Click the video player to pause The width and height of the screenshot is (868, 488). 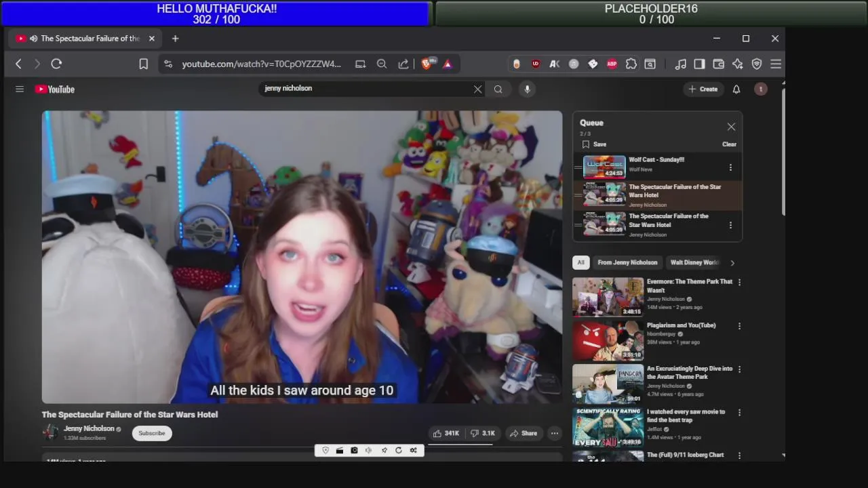pos(302,258)
